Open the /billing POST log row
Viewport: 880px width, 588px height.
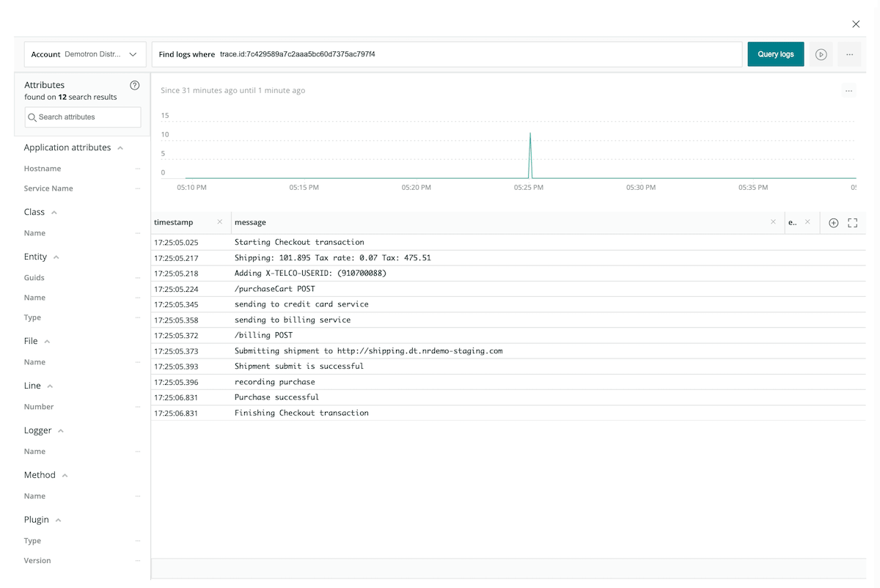pyautogui.click(x=508, y=336)
